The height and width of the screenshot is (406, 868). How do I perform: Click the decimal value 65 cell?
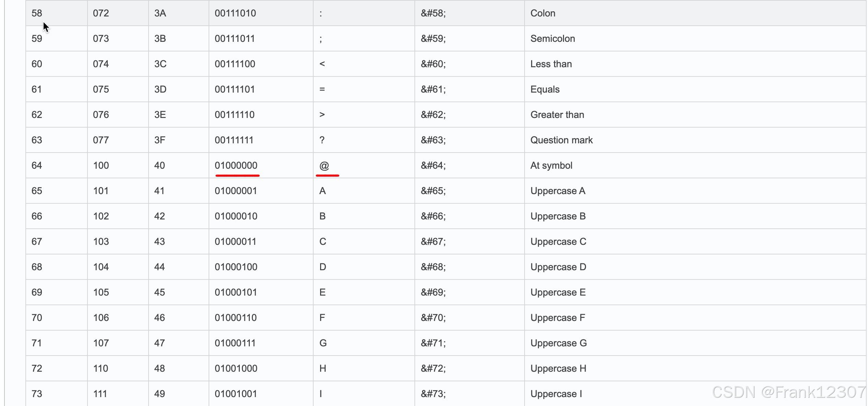(x=57, y=191)
